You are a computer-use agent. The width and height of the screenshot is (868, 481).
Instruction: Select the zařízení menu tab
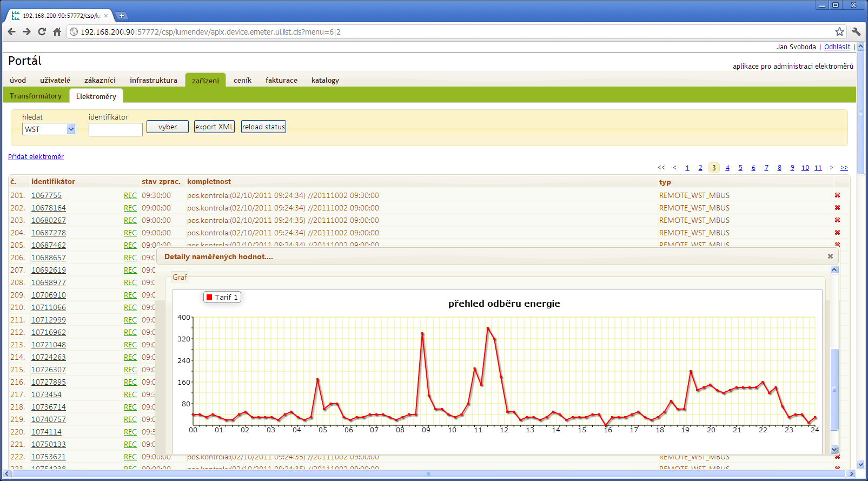point(206,80)
